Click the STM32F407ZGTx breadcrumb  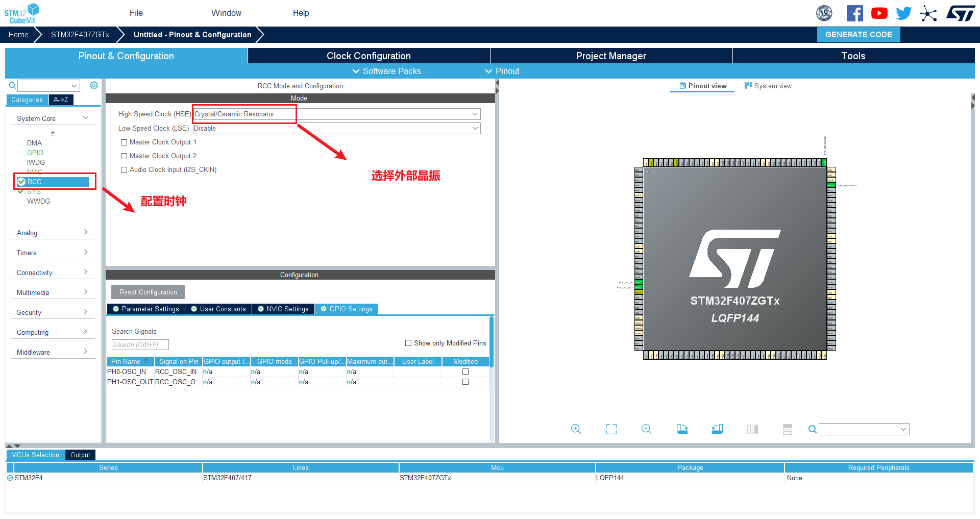[x=80, y=35]
